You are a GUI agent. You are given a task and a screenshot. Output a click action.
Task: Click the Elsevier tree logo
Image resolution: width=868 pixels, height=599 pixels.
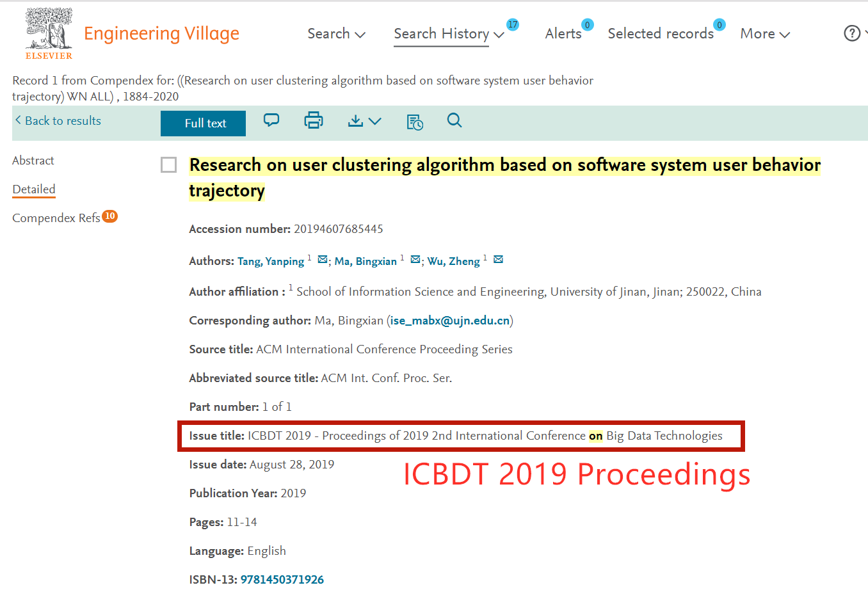pos(49,33)
